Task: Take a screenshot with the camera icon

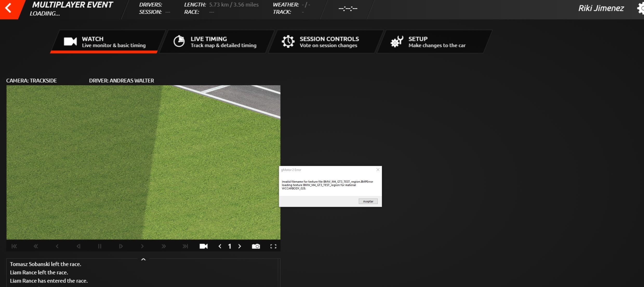Action: 256,246
